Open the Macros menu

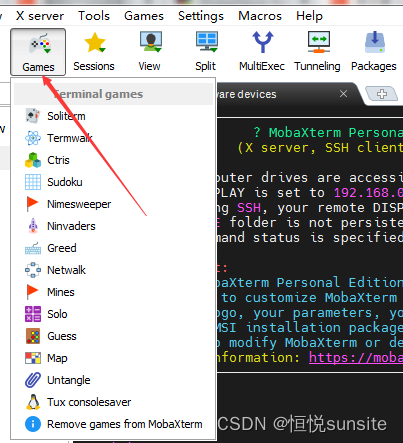pyautogui.click(x=260, y=16)
